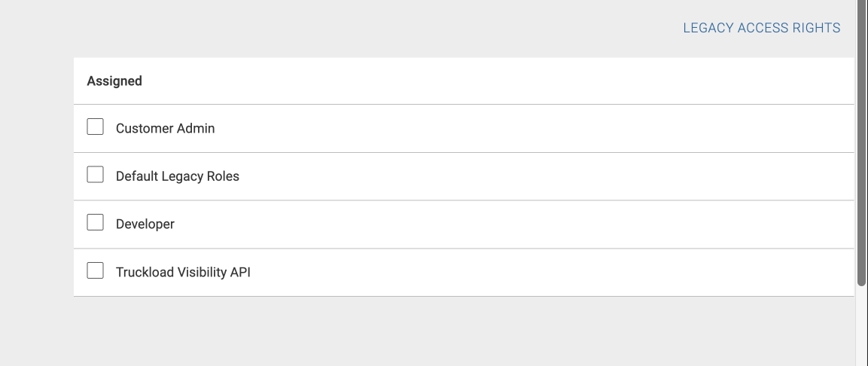
Task: Click the Default Legacy Roles label text
Action: coord(177,176)
